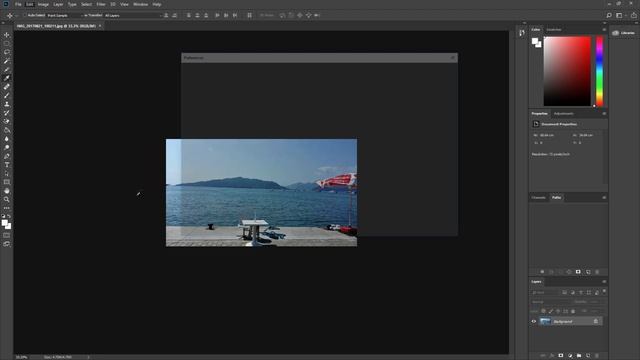Open the Filter menu
Viewport: 640px width, 360px height.
pos(101,4)
